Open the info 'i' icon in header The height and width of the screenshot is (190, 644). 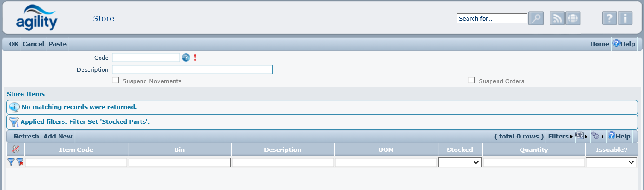tap(625, 18)
